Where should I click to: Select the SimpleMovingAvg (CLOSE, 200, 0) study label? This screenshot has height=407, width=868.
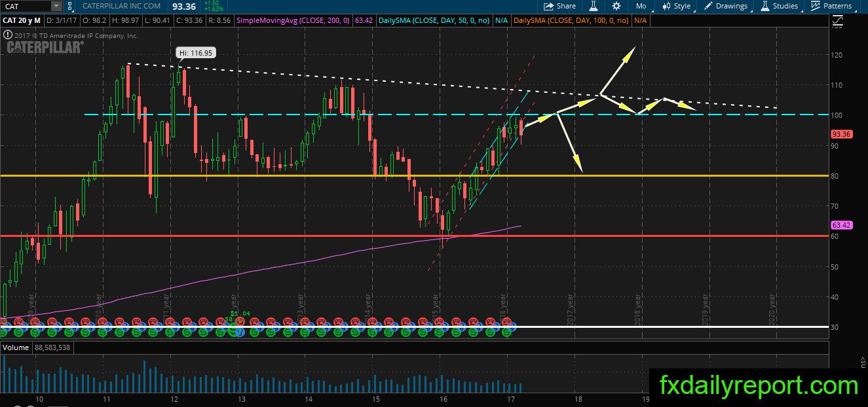coord(293,21)
